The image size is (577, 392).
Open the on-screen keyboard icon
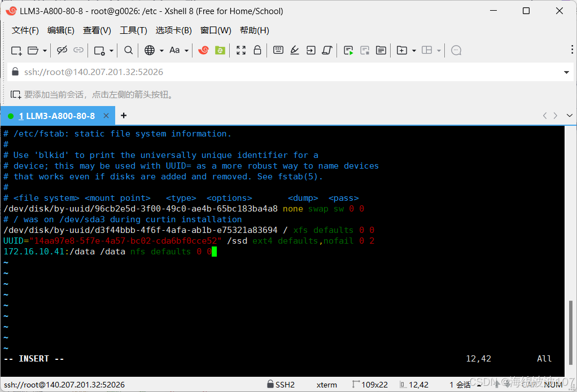click(278, 50)
